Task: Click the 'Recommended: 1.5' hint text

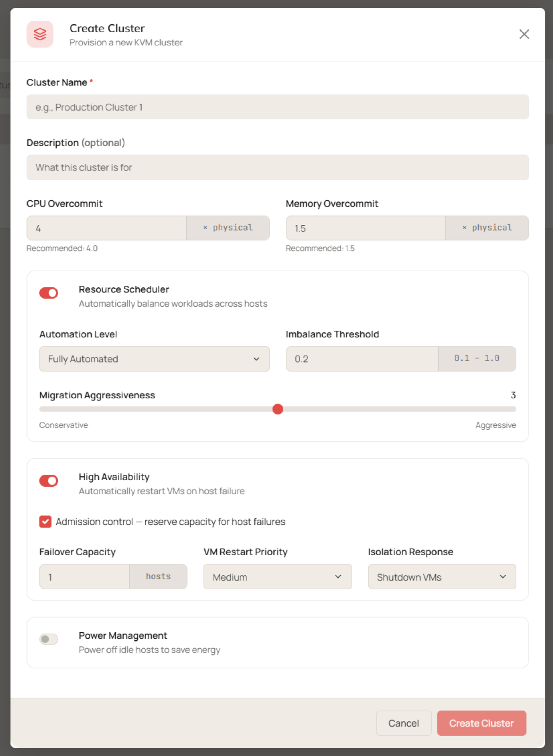Action: click(x=320, y=249)
